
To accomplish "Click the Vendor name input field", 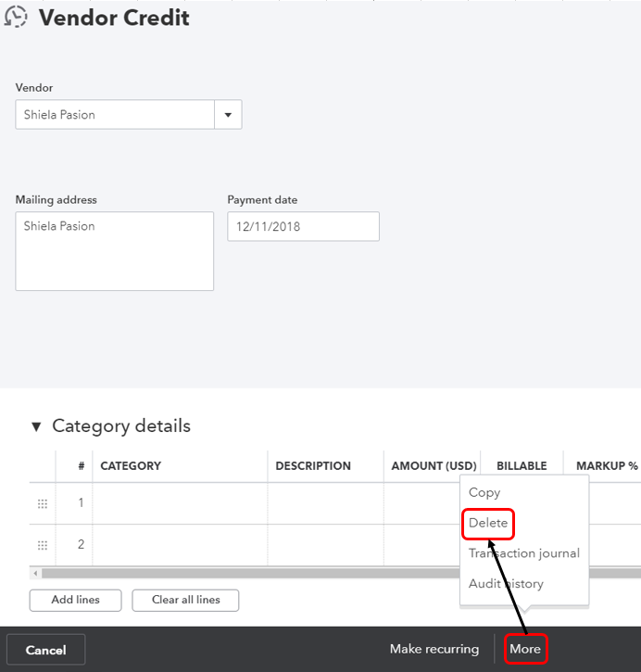I will 115,115.
